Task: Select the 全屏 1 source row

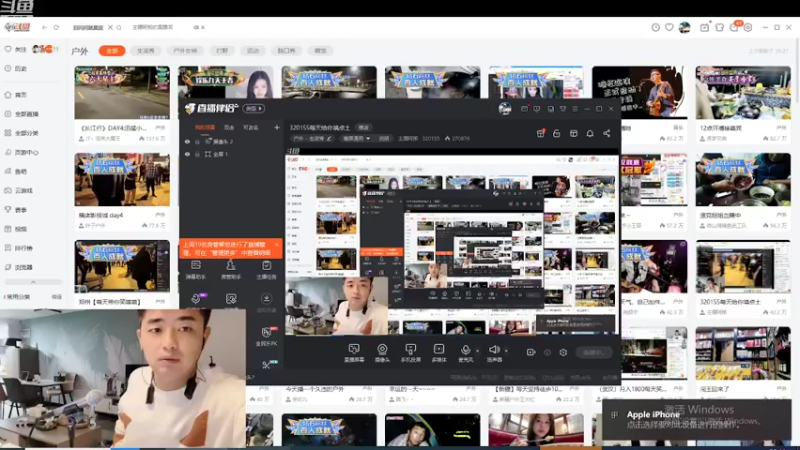Action: 231,154
